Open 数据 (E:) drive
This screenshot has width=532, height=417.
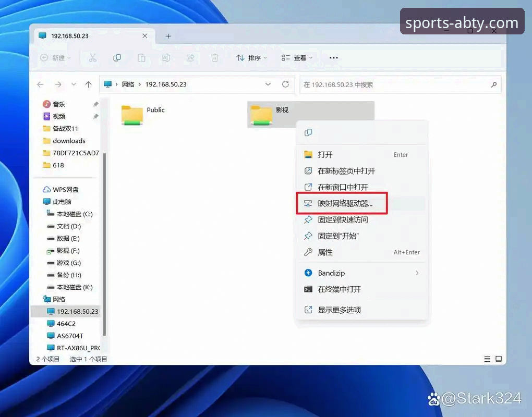[x=63, y=238]
